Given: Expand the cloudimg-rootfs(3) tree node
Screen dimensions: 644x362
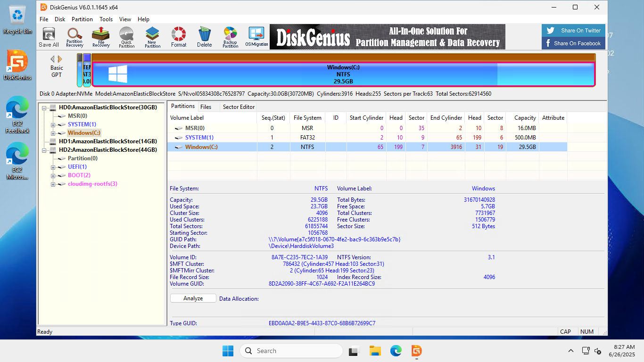Looking at the screenshot, I should tap(53, 184).
